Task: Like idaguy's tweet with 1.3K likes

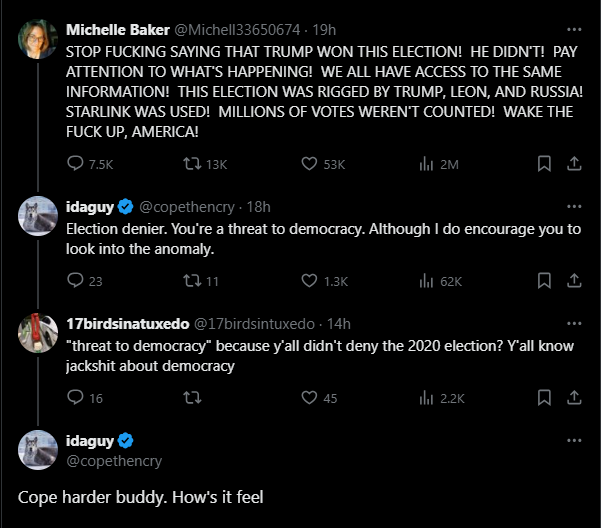Action: [x=309, y=281]
